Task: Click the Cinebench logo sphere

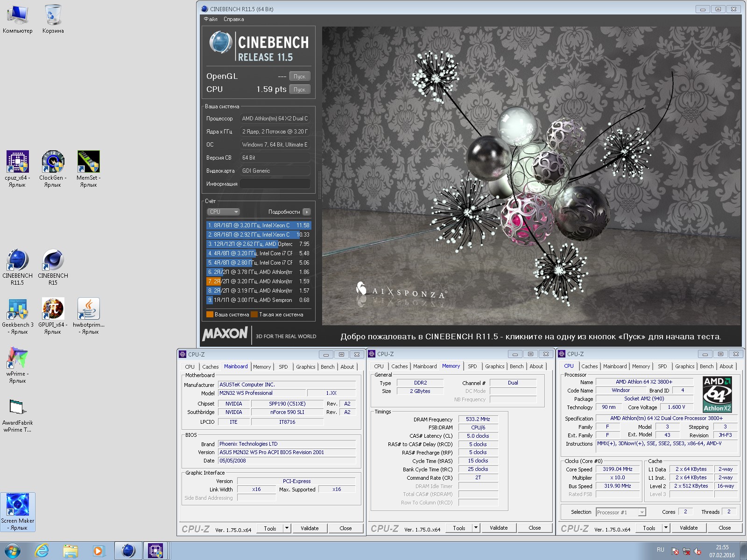Action: point(220,42)
